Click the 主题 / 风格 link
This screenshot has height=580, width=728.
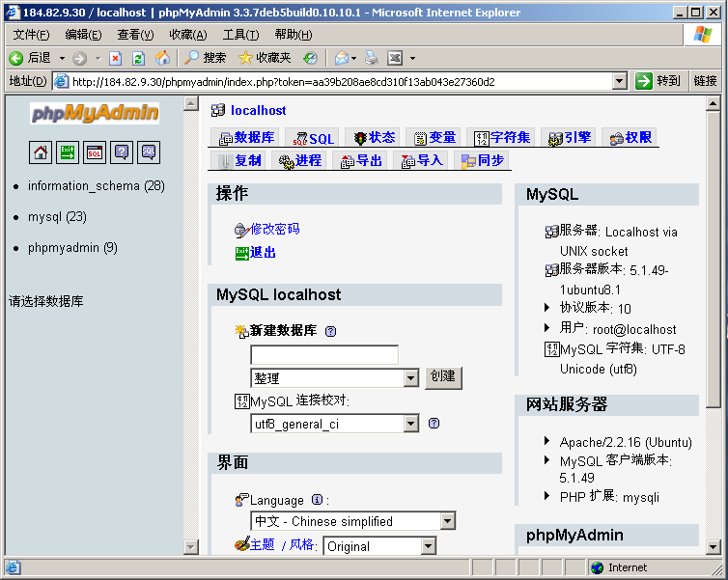[x=282, y=544]
